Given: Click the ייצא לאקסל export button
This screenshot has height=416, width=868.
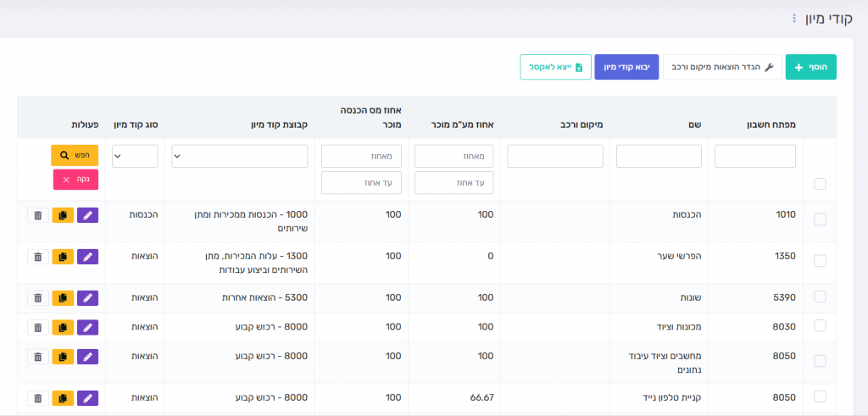Looking at the screenshot, I should pos(555,67).
